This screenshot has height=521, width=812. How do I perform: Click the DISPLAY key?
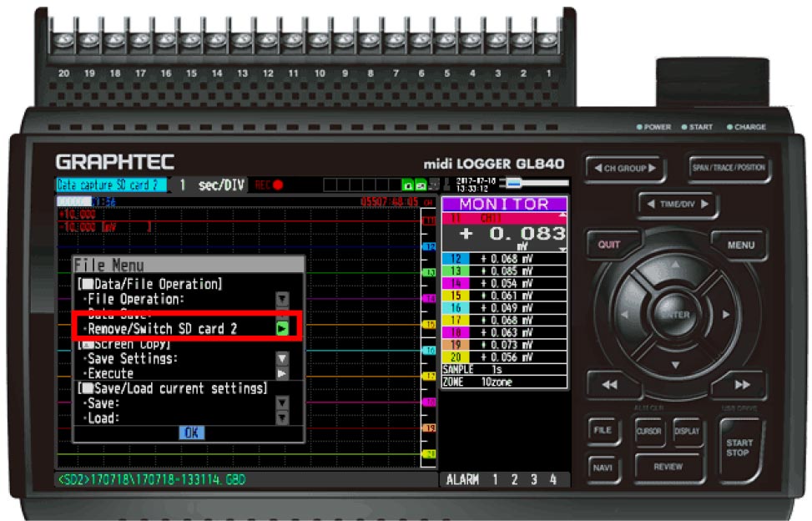pos(687,431)
